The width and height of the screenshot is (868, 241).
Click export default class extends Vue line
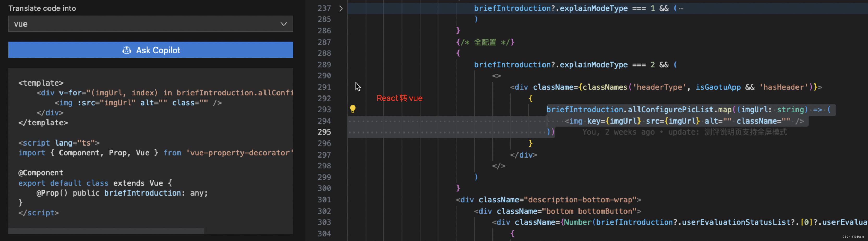pos(95,183)
